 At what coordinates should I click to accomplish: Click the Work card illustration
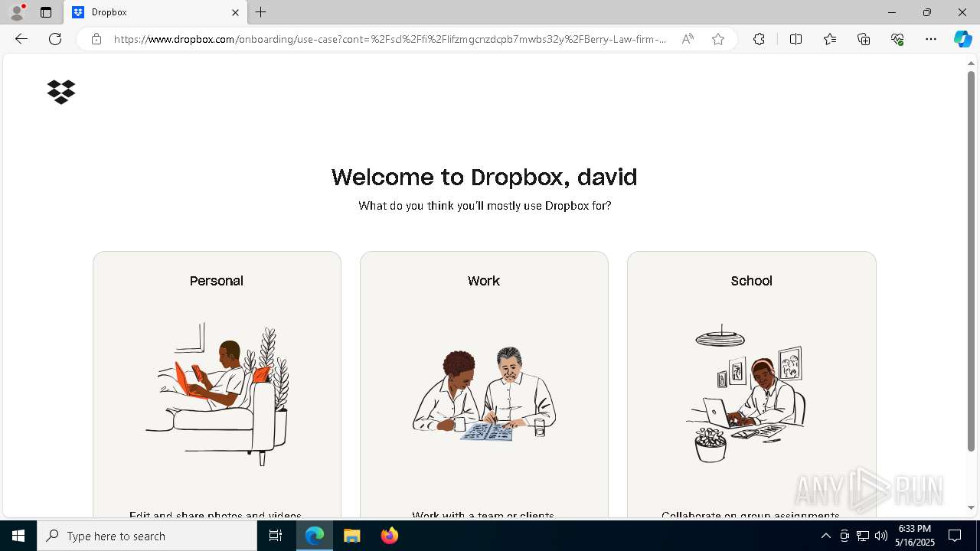point(484,394)
